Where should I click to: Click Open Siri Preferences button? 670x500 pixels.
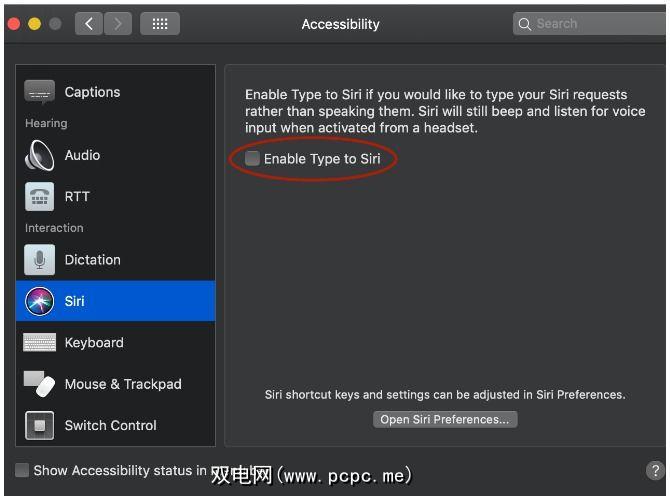coord(445,420)
